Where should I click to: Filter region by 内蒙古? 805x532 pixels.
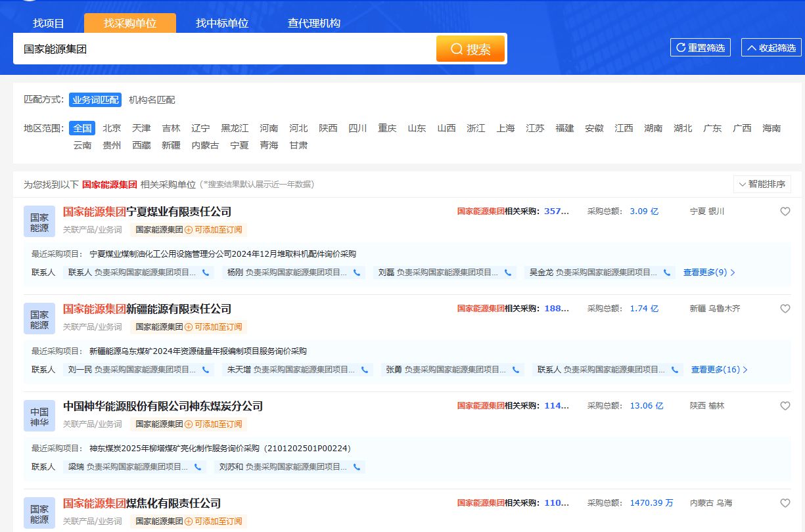(205, 145)
